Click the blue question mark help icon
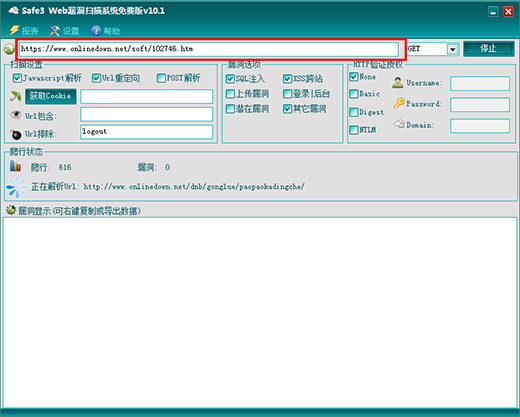Image resolution: width=520 pixels, height=417 pixels. tap(96, 31)
